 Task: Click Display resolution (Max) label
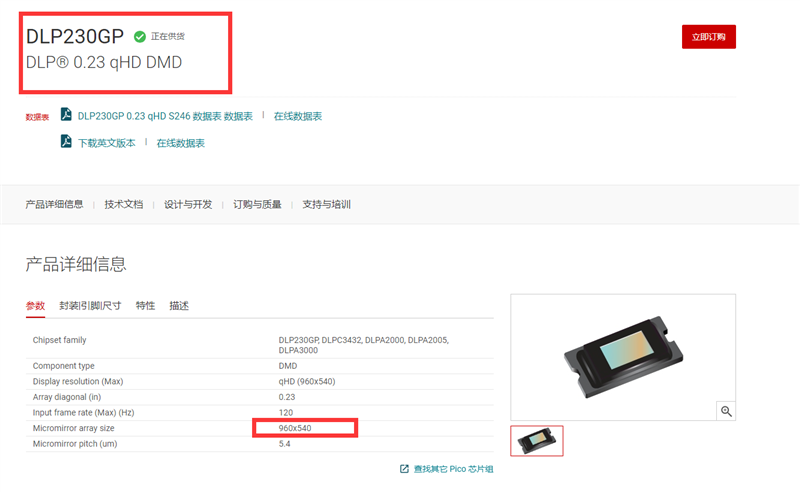pos(78,381)
